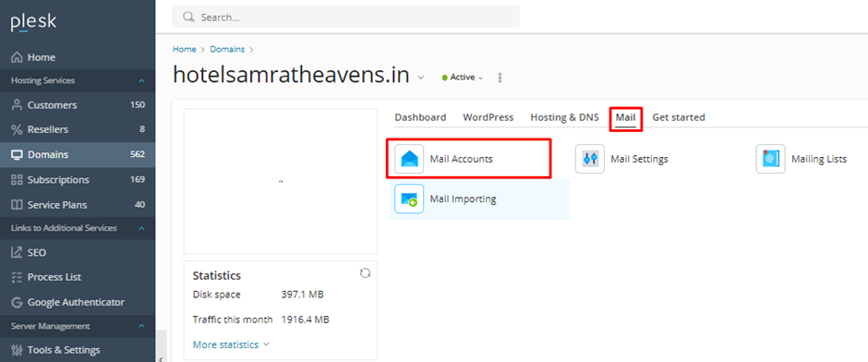Click the Subscriptions grid icon
Screen dimensions: 868x362
point(18,179)
